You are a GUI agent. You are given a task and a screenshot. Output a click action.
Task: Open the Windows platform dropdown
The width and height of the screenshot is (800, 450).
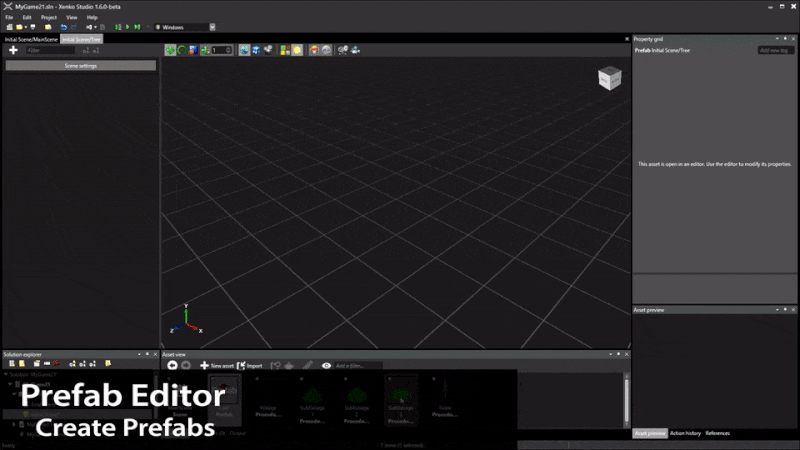(212, 27)
